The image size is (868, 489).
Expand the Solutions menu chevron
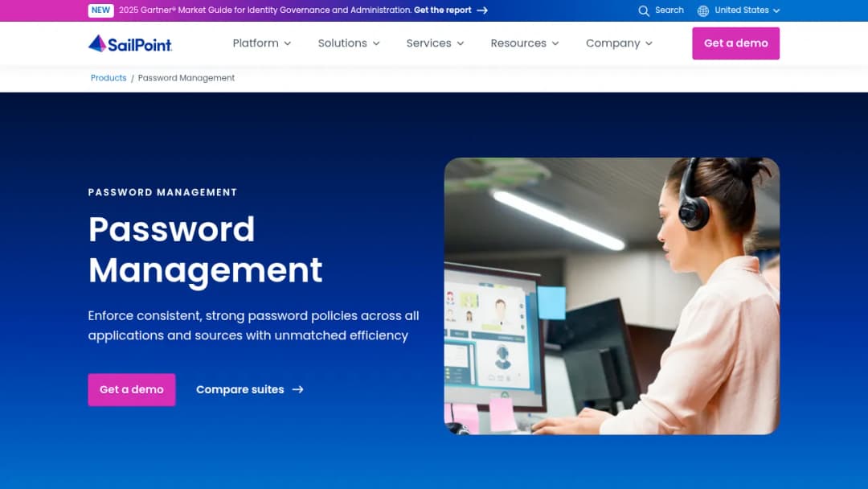[x=376, y=43]
